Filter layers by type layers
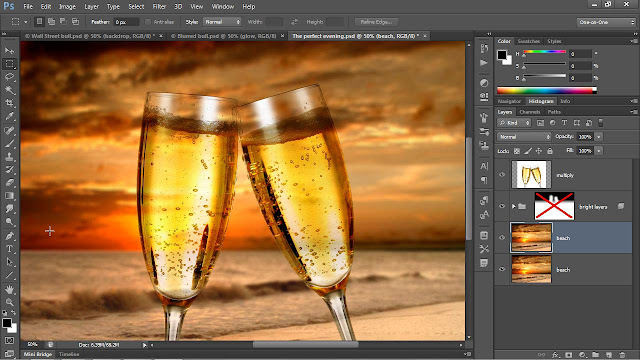The width and height of the screenshot is (640, 360). coord(564,122)
